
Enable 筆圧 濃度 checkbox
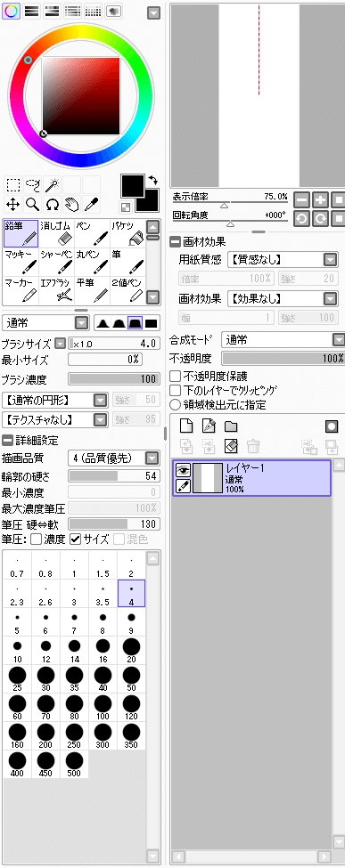coord(36,539)
